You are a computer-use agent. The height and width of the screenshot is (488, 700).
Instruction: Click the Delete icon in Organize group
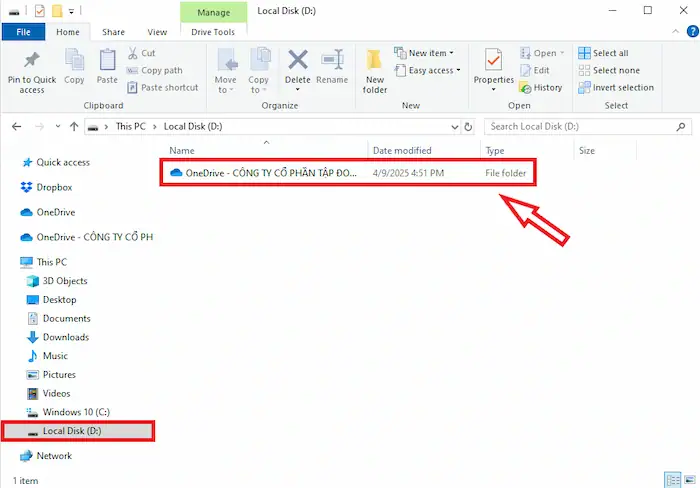click(x=298, y=68)
